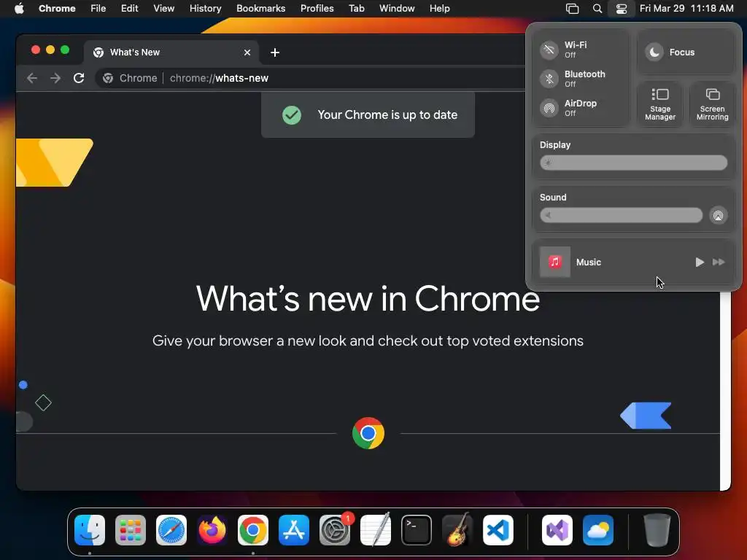Image resolution: width=747 pixels, height=560 pixels.
Task: Open App Store from the Dock
Action: (x=294, y=530)
